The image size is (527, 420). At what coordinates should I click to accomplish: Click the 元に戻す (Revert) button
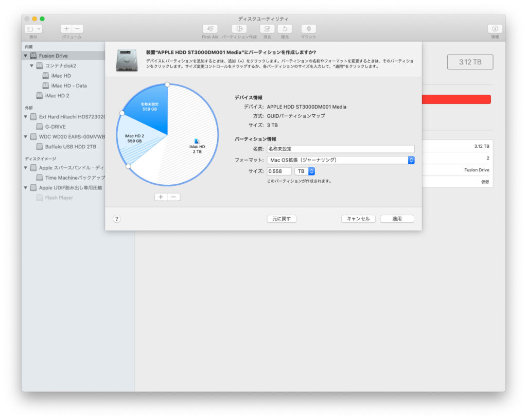(x=282, y=219)
